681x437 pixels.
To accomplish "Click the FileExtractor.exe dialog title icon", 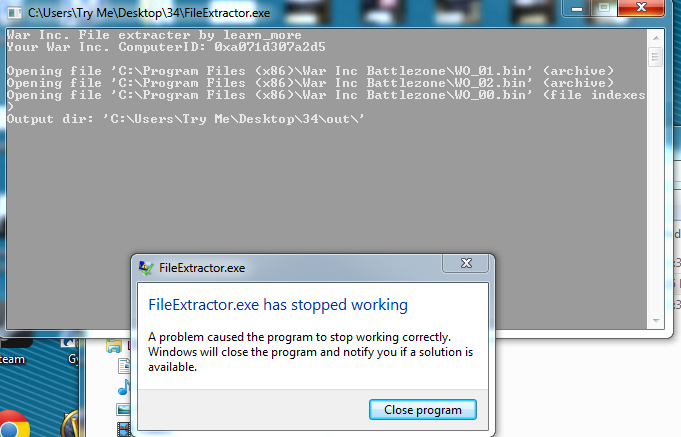I will (x=146, y=268).
